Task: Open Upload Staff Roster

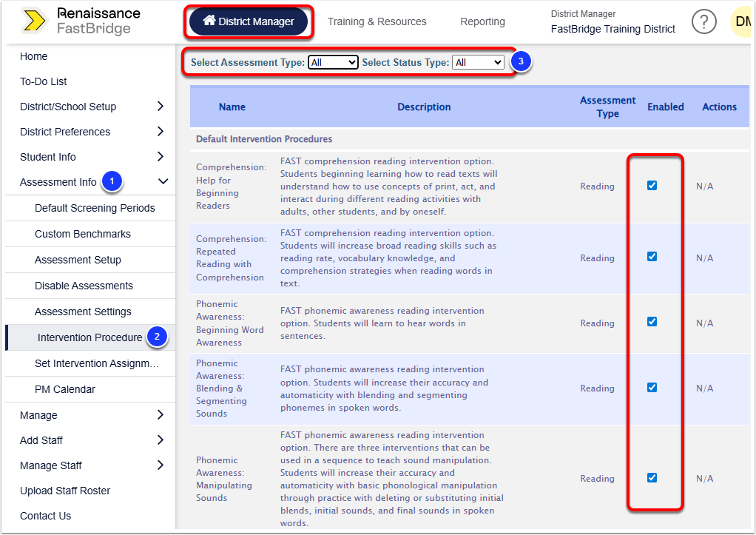Action: coord(65,491)
